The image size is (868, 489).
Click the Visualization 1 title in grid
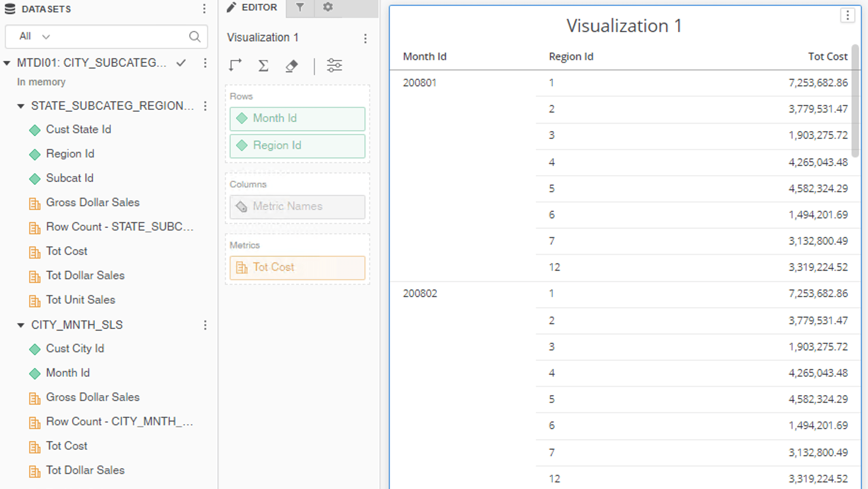point(624,25)
